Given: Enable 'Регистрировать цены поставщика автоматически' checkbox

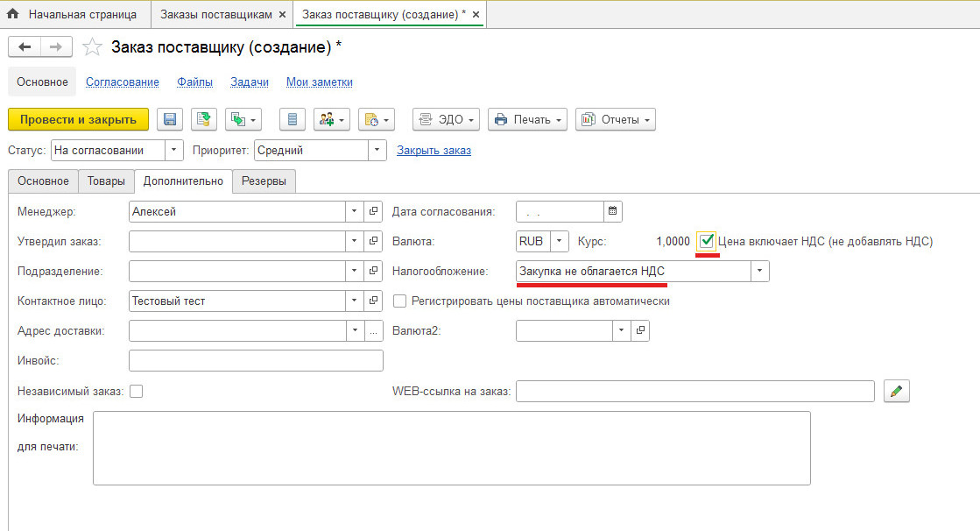Looking at the screenshot, I should click(400, 301).
